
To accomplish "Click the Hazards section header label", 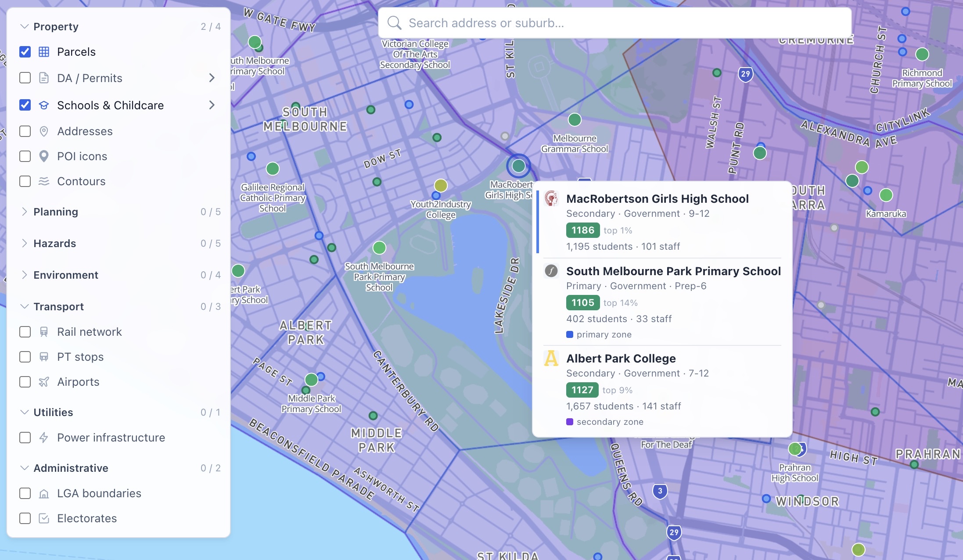I will pos(55,243).
